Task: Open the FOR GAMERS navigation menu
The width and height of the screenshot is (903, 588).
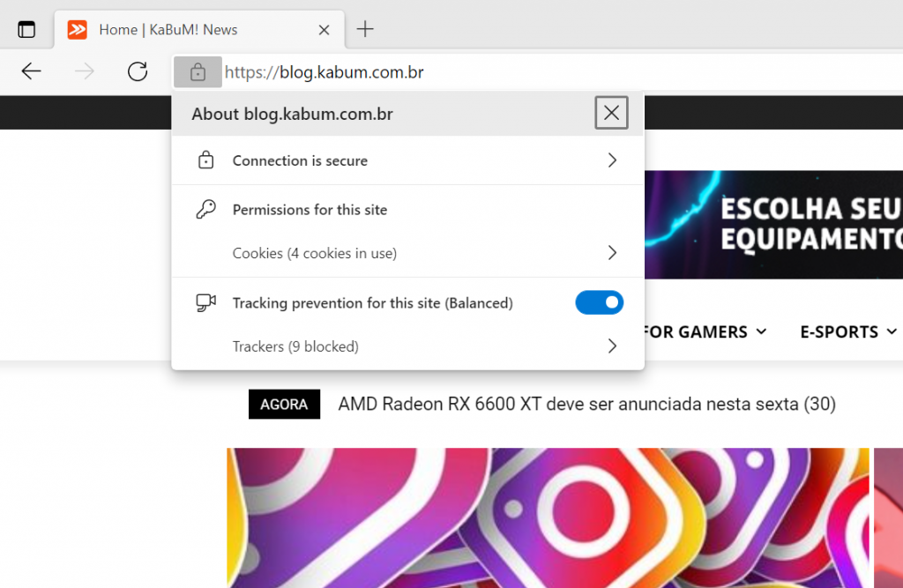Action: pos(705,332)
